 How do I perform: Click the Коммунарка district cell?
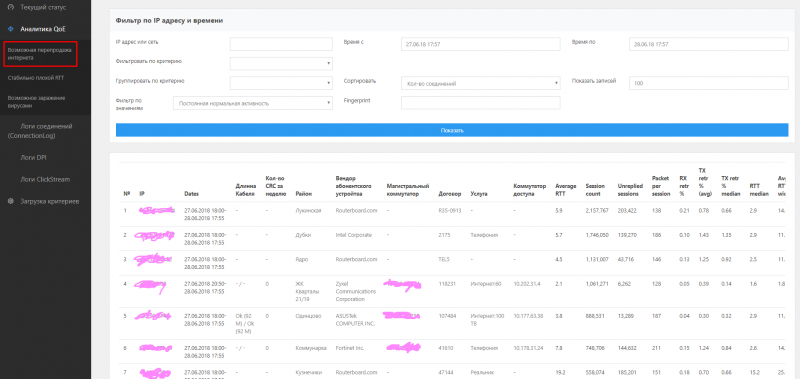point(310,348)
